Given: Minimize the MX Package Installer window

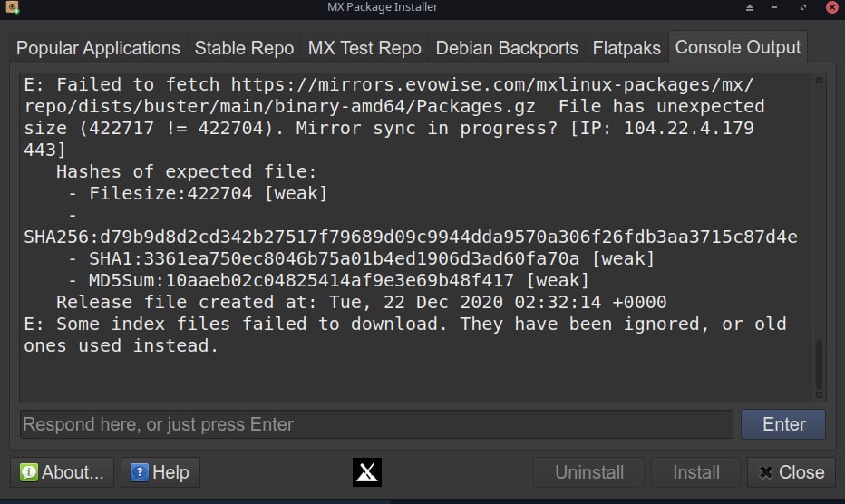Looking at the screenshot, I should pyautogui.click(x=774, y=7).
